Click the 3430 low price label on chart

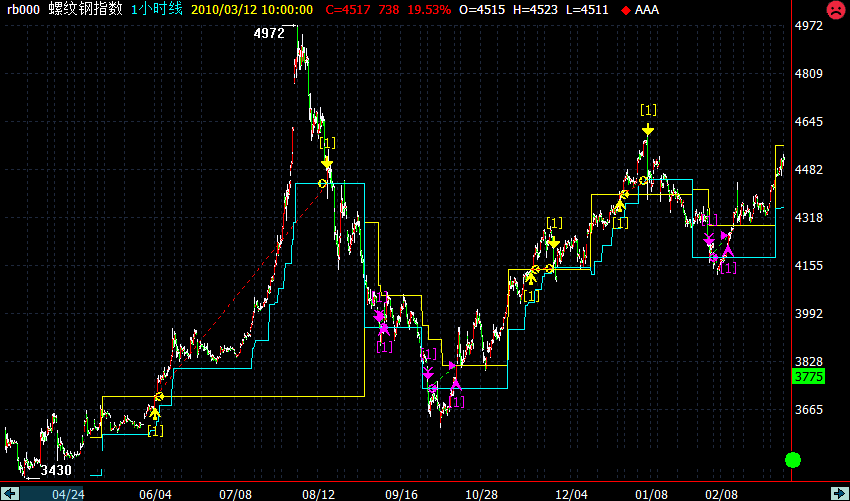click(x=56, y=470)
